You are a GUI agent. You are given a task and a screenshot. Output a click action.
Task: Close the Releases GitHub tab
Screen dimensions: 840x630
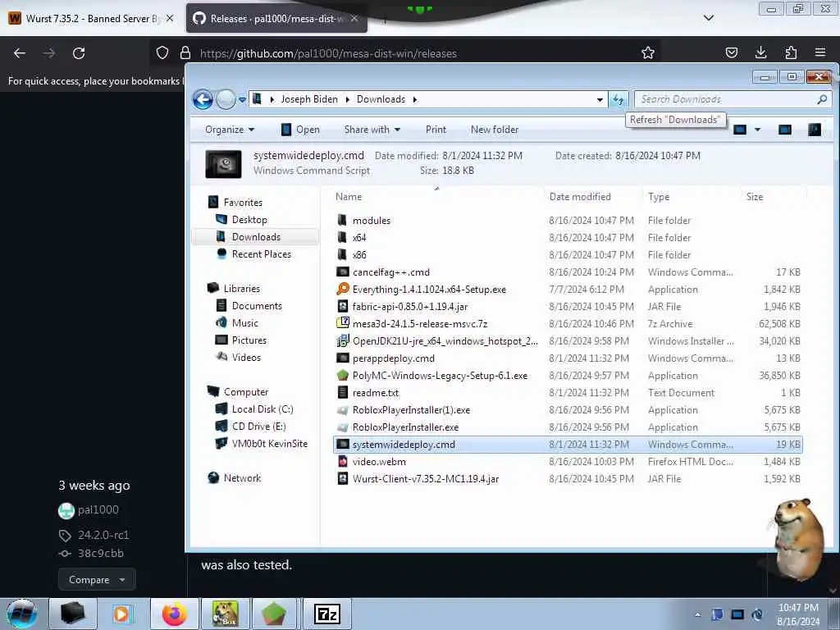click(354, 18)
